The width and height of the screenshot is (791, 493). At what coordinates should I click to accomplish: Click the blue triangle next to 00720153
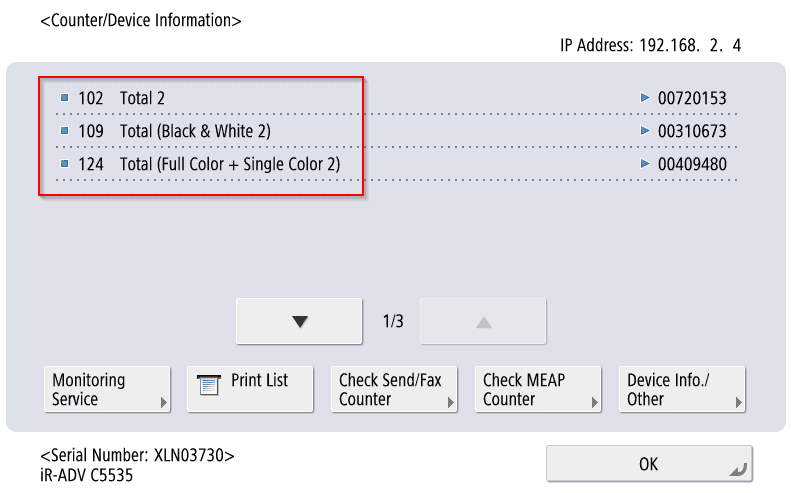[x=645, y=98]
